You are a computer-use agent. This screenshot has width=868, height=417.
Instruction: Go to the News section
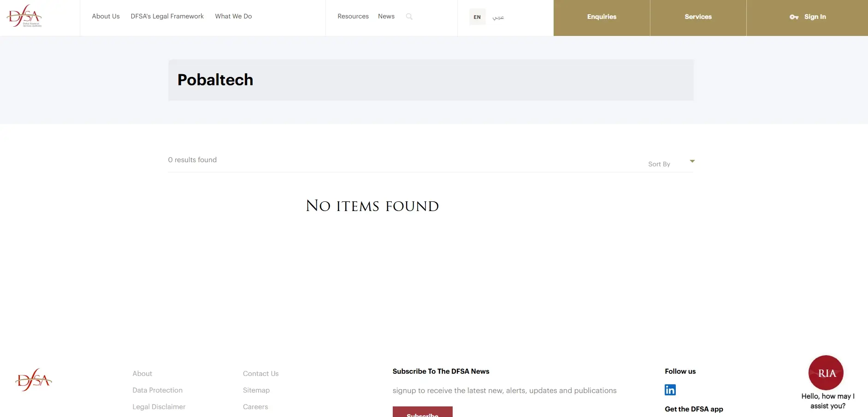tap(386, 16)
